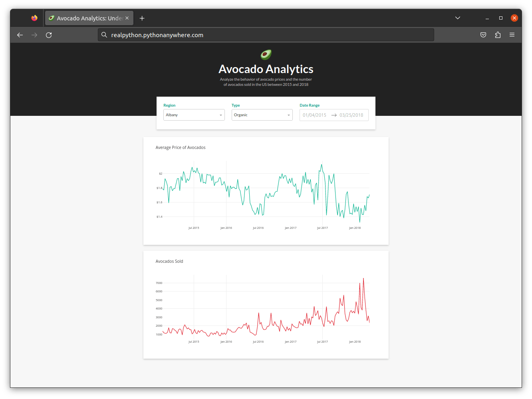This screenshot has width=532, height=399.
Task: Click the Firefox logo in the title bar
Action: 34,18
